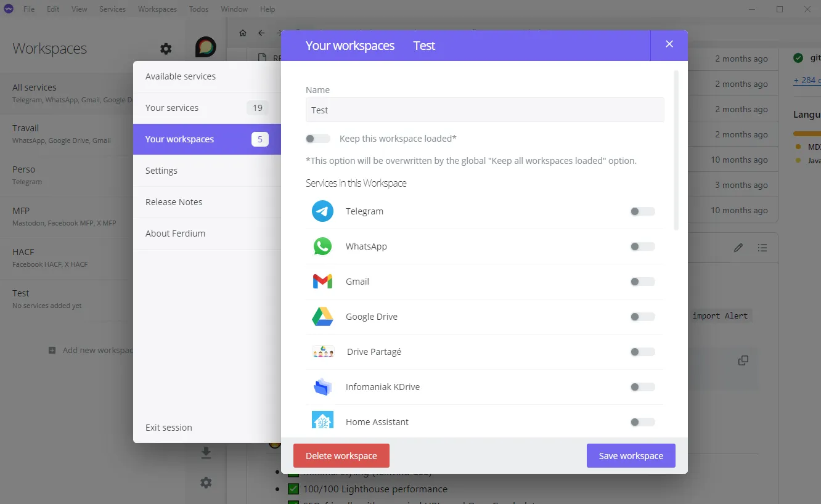This screenshot has width=821, height=504.
Task: Select Available services in settings
Action: pyautogui.click(x=207, y=76)
